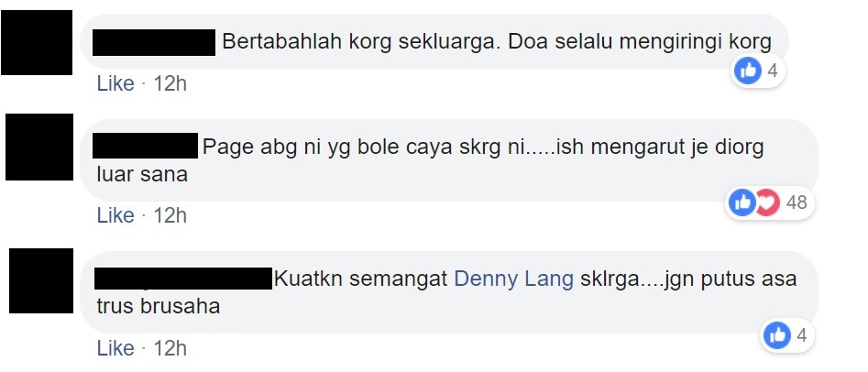
Task: Open the Denny Lang tagged profile link
Action: [x=513, y=279]
